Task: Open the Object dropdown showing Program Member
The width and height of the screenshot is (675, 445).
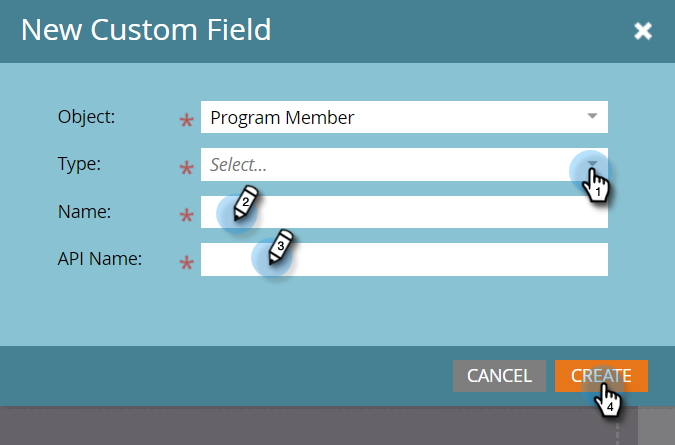Action: 390,118
